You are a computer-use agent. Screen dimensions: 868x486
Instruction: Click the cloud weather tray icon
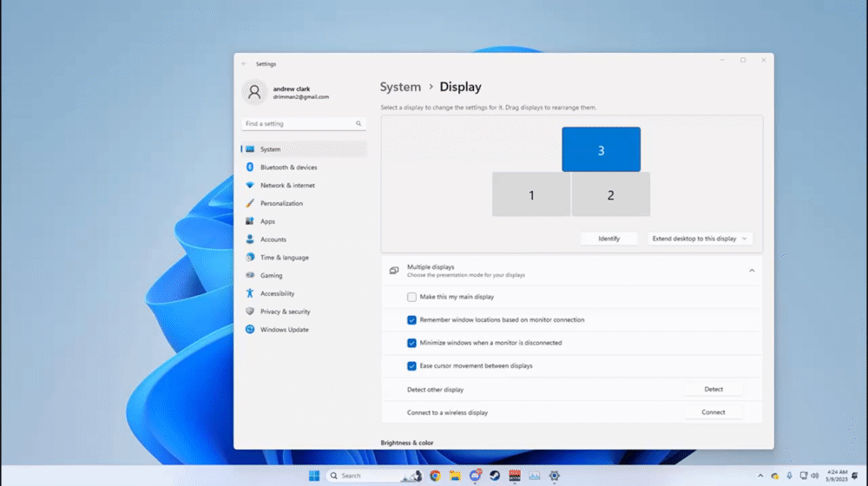click(775, 476)
